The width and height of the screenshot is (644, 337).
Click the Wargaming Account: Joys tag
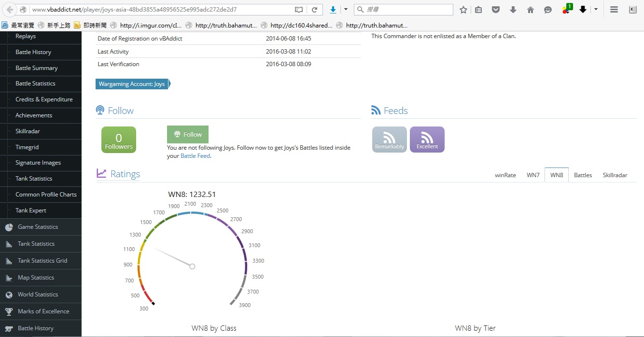[132, 84]
